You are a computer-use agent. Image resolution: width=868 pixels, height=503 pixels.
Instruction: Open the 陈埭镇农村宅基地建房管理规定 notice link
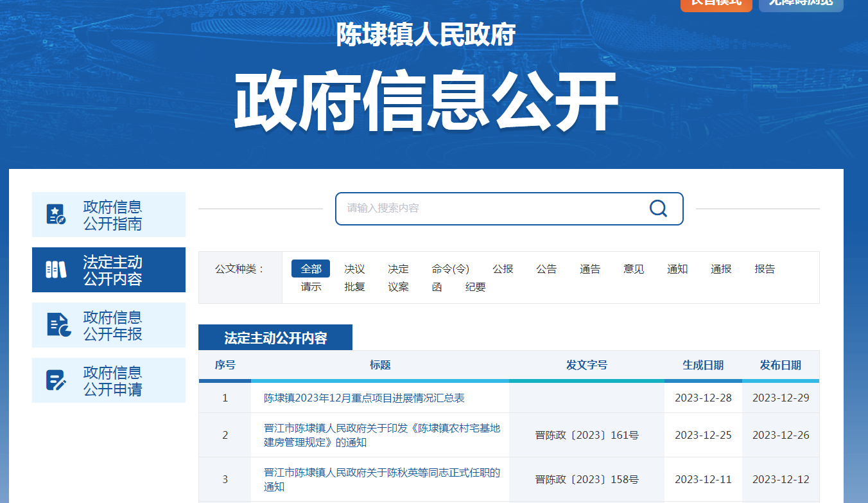pos(381,435)
